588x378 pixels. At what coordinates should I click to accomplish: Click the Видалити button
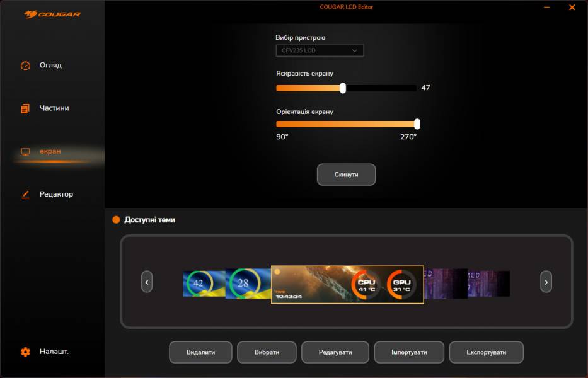[x=200, y=352]
